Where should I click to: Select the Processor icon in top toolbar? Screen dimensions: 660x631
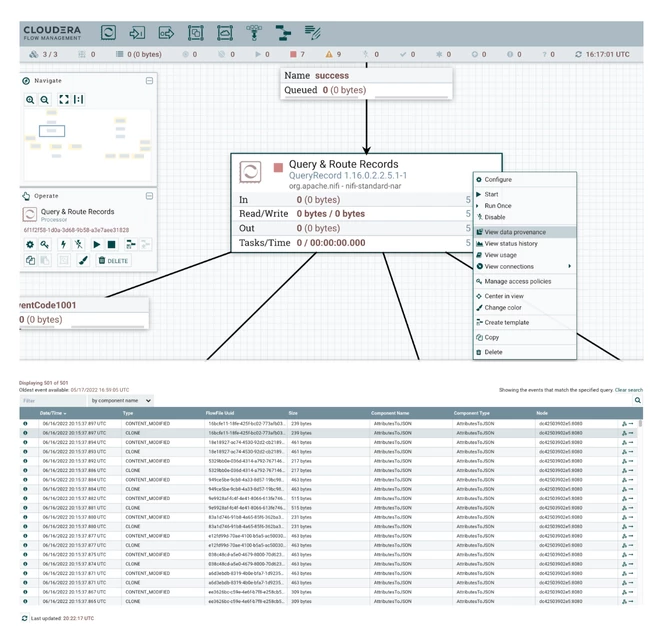point(108,32)
